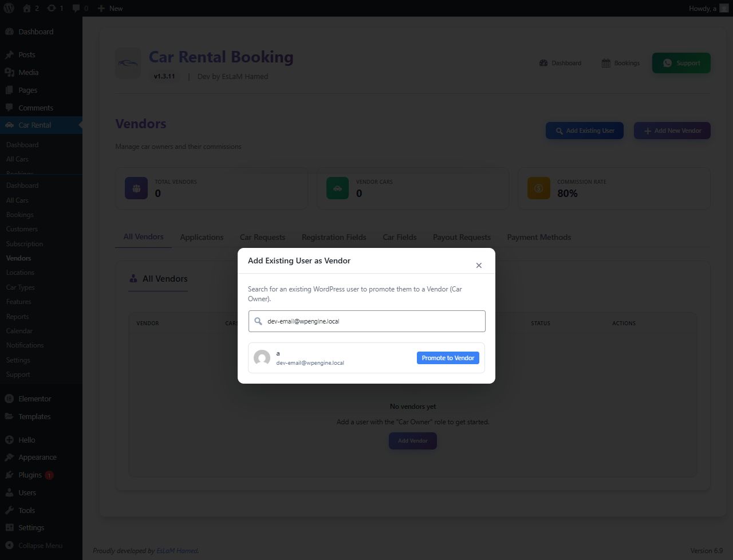The height and width of the screenshot is (560, 733).
Task: Open the Payout Requests tab
Action: (462, 237)
